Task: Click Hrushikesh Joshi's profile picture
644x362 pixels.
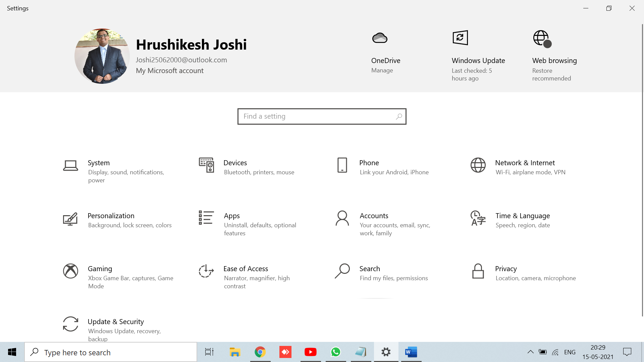Action: tap(102, 56)
